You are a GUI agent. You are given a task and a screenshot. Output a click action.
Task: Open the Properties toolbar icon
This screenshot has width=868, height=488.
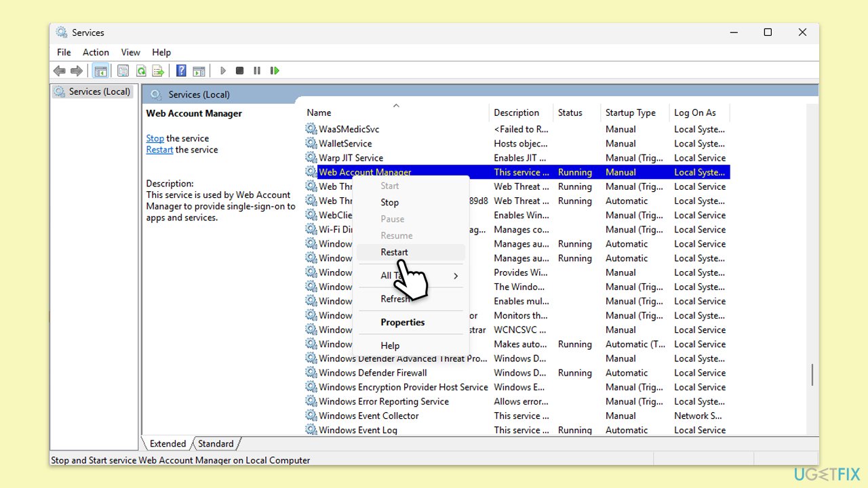click(123, 70)
